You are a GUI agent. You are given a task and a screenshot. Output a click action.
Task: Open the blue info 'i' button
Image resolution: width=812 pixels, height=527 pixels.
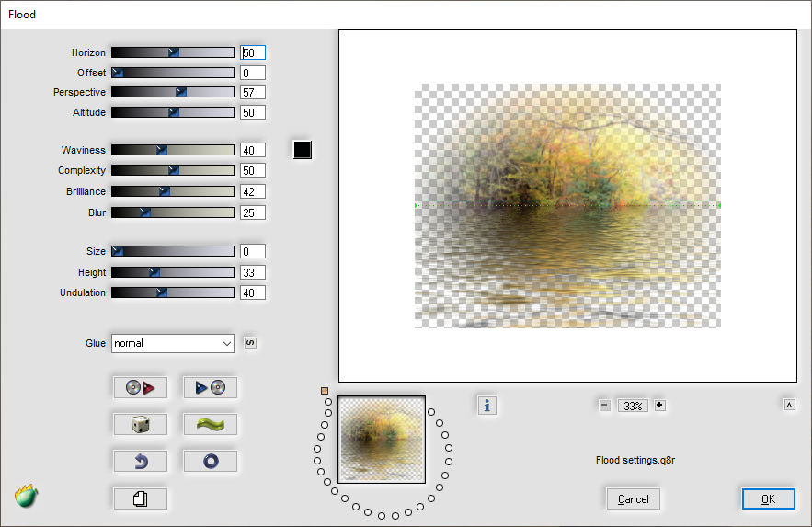[x=486, y=406]
